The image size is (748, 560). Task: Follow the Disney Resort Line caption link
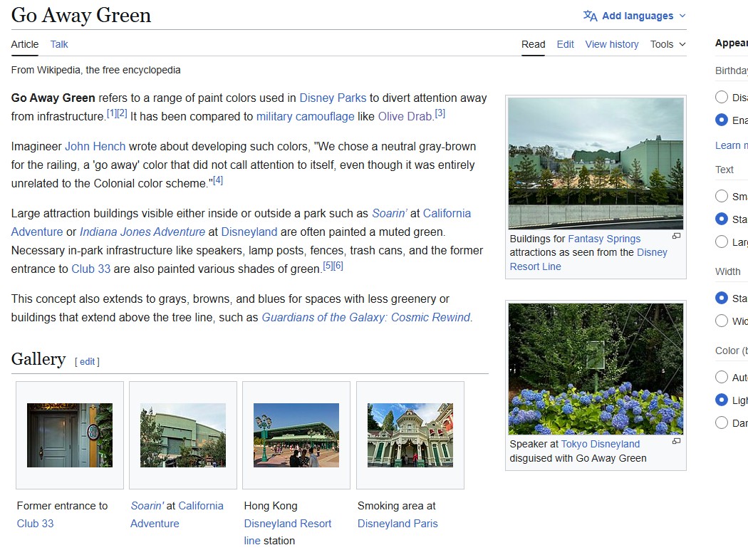[x=588, y=259]
